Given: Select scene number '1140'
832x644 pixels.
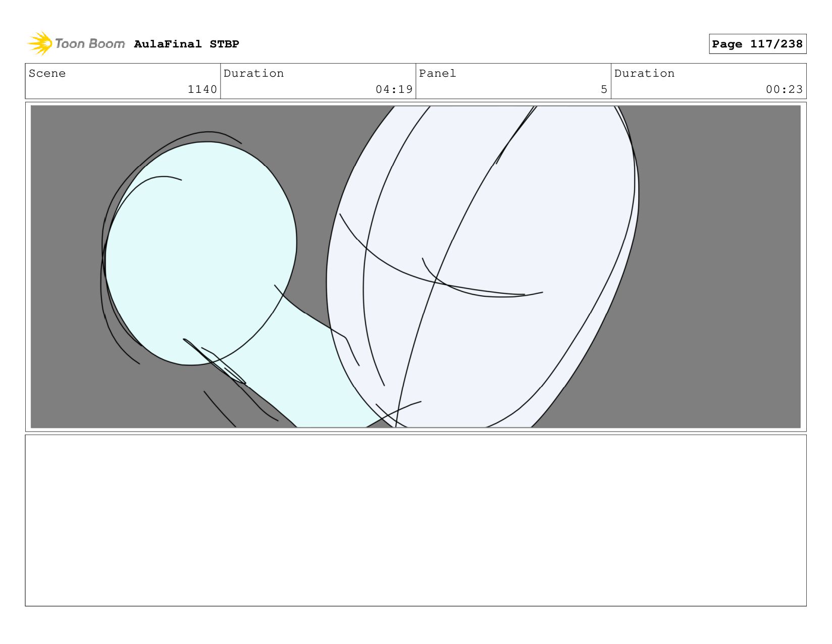Looking at the screenshot, I should point(202,89).
